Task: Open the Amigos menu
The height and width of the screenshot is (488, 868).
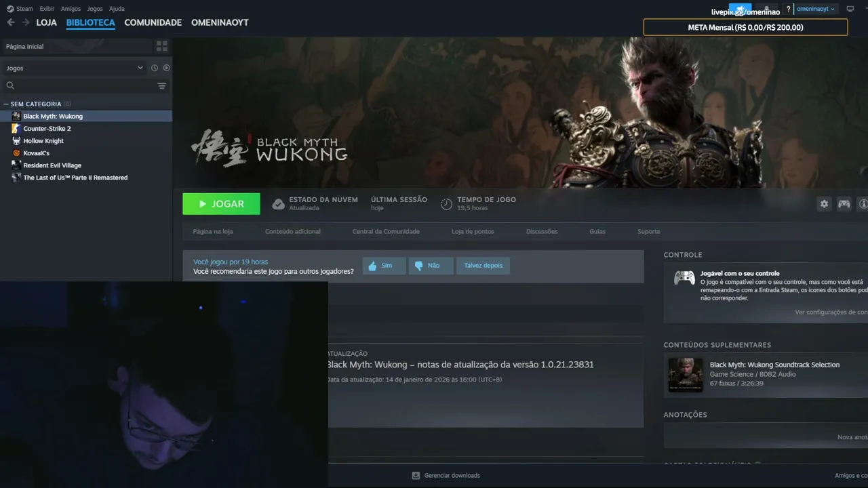Action: point(71,9)
